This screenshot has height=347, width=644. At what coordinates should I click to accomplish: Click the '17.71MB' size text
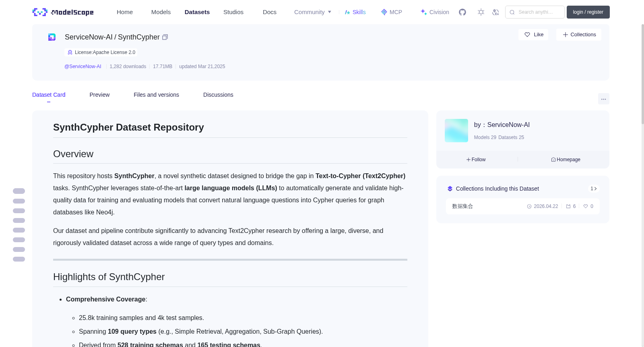click(x=163, y=66)
